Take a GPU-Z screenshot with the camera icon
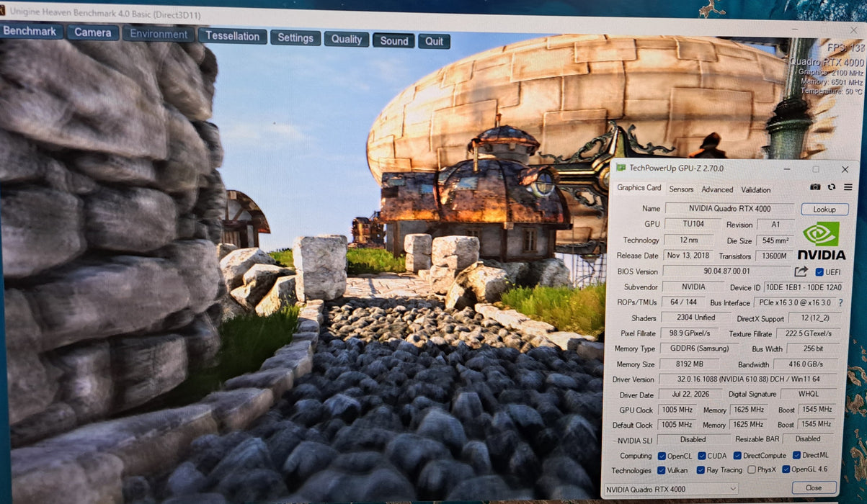The width and height of the screenshot is (867, 504). pyautogui.click(x=814, y=187)
